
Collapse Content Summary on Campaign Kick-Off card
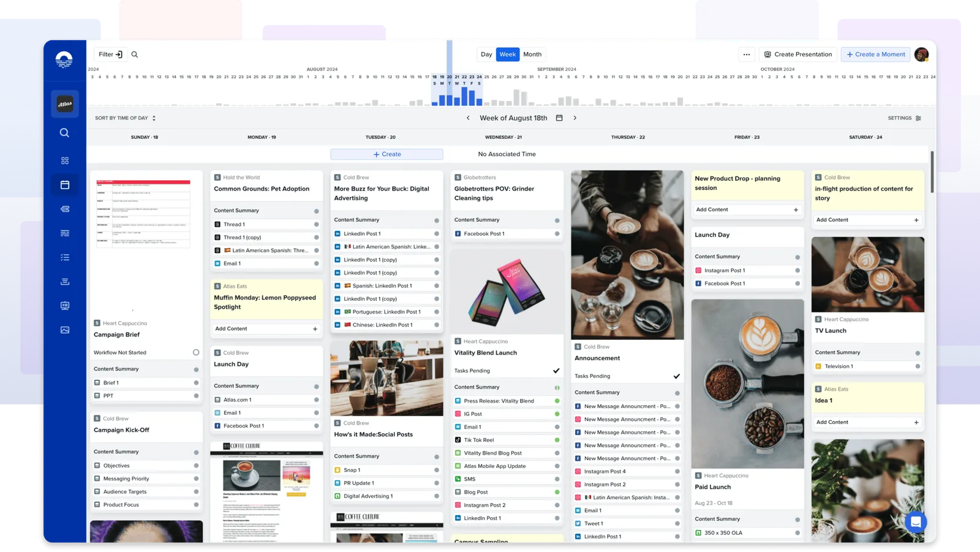click(146, 452)
